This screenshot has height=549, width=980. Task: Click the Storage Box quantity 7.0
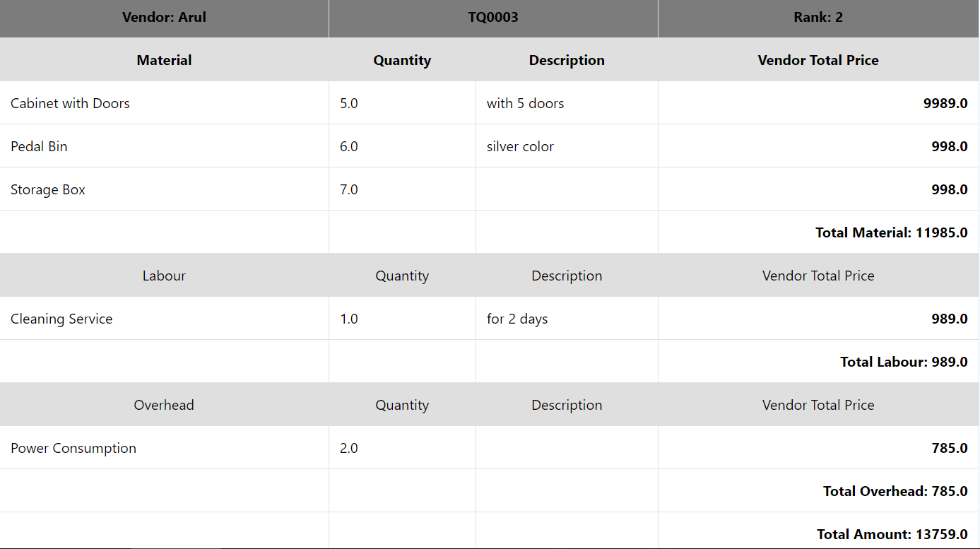pos(349,190)
